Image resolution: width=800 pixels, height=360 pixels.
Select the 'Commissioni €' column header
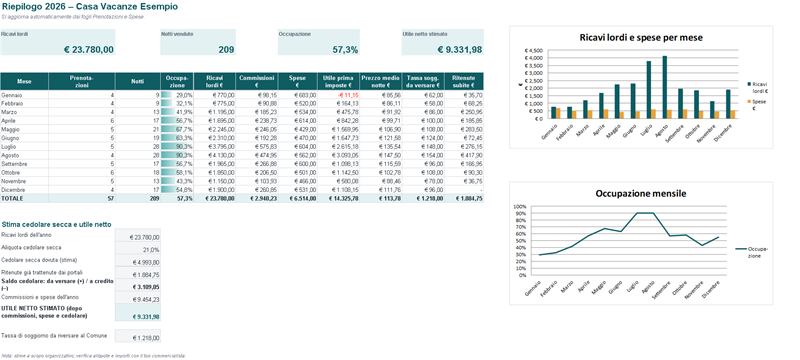(x=257, y=82)
